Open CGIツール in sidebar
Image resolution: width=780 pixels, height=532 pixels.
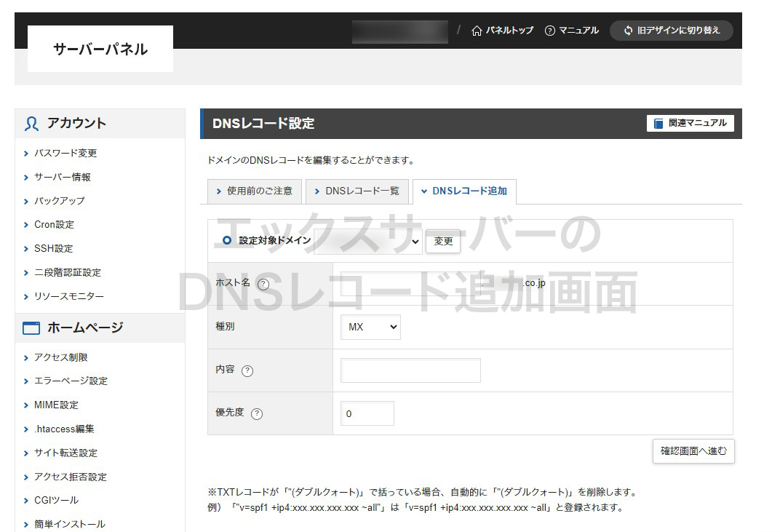coord(57,500)
